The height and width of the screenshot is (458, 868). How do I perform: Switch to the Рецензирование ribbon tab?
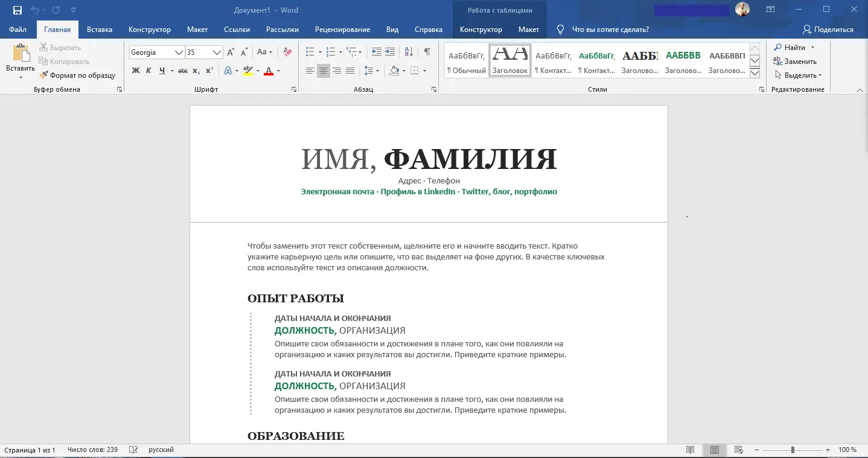point(342,29)
